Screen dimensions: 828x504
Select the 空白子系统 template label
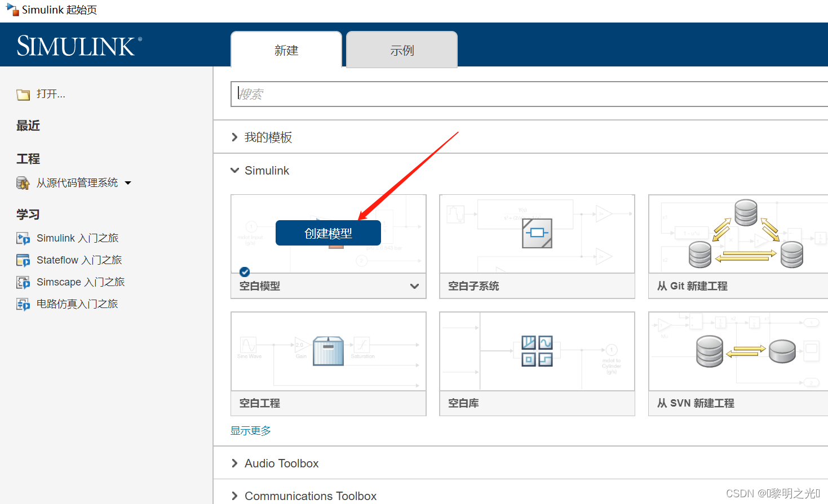coord(473,286)
